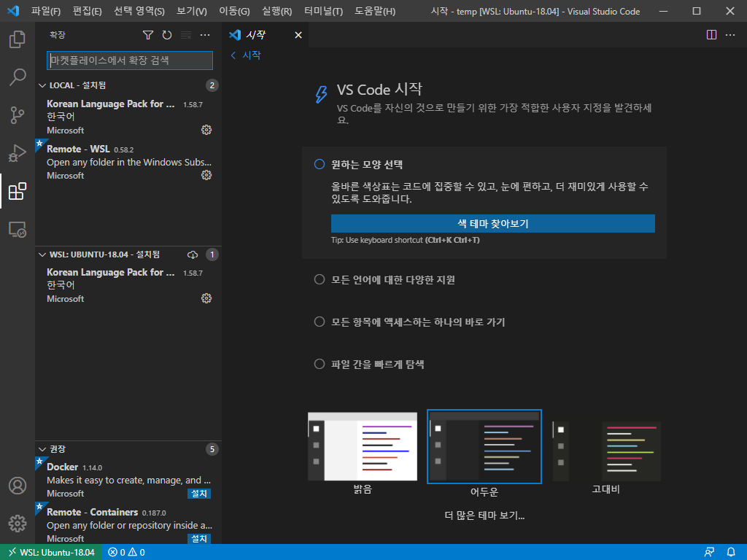747x560 pixels.
Task: Click cloud install icon in WSL section
Action: [193, 254]
